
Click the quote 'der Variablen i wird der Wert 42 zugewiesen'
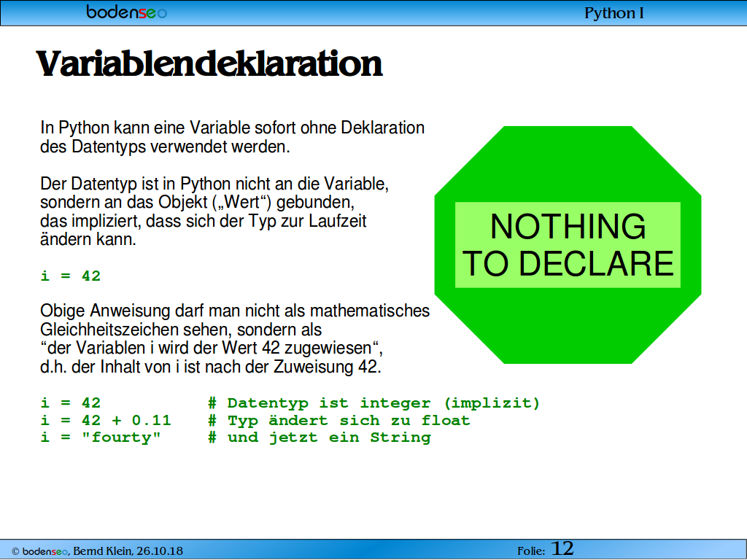pyautogui.click(x=209, y=348)
